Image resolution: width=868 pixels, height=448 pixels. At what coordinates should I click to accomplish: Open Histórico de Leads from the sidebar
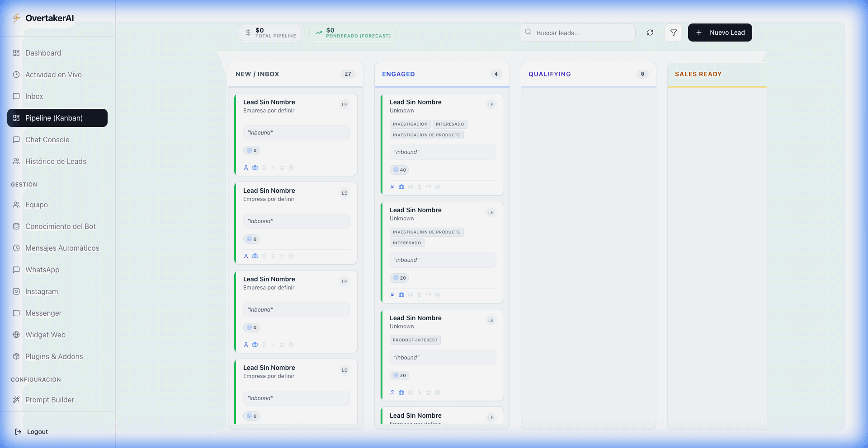56,161
